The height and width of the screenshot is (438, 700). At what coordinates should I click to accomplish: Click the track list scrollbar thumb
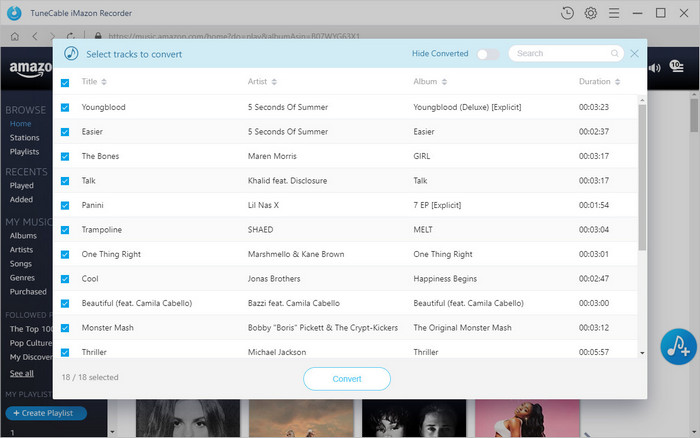[642, 177]
